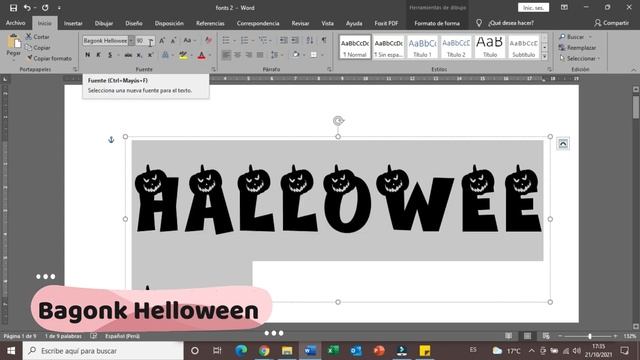Save the document using the floppy disk icon
640x360 pixels.
(x=13, y=8)
